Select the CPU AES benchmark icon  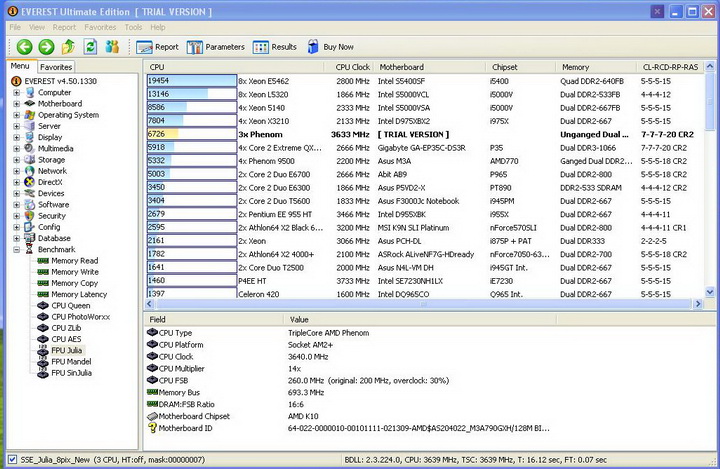(43, 339)
